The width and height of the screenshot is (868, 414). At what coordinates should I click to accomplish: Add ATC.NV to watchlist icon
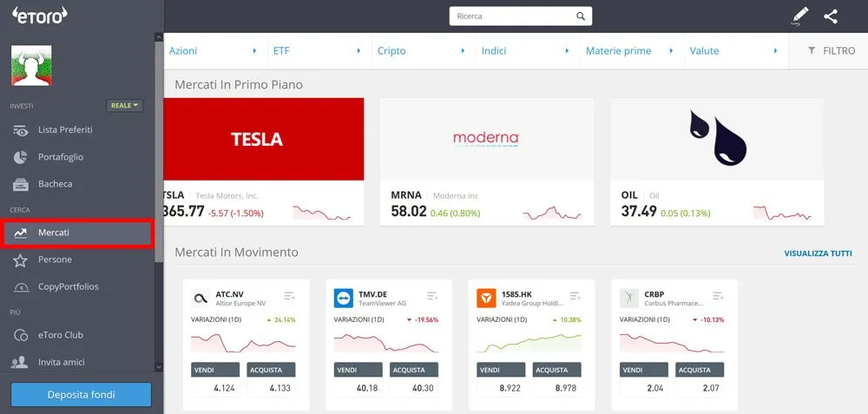[x=290, y=296]
